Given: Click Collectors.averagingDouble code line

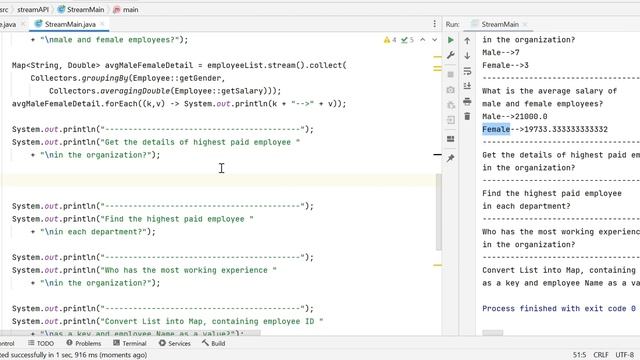Looking at the screenshot, I should tap(165, 91).
